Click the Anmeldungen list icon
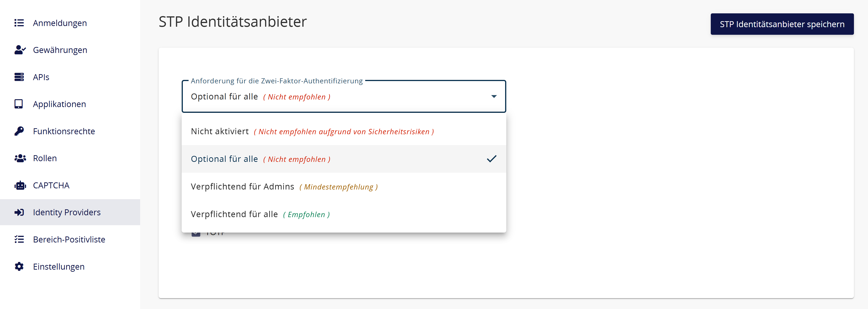This screenshot has width=868, height=309. click(19, 23)
